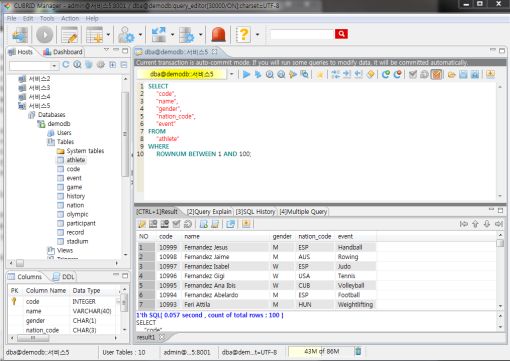
Task: Click the database server settings gear icon
Action: pos(187,35)
